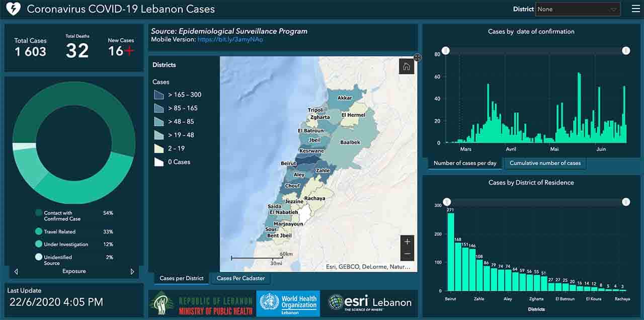Switch to Cases Per Cadaster tab
The image size is (644, 320).
[x=240, y=278]
